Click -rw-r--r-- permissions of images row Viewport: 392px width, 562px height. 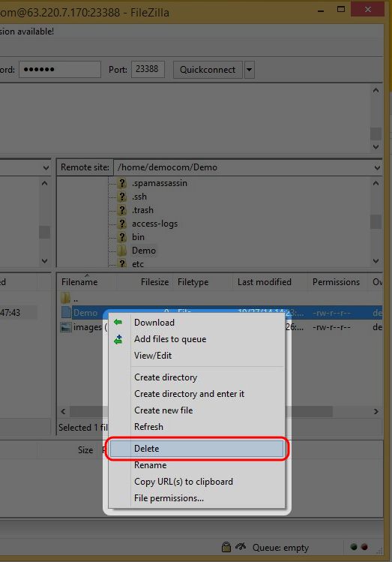[x=331, y=327]
